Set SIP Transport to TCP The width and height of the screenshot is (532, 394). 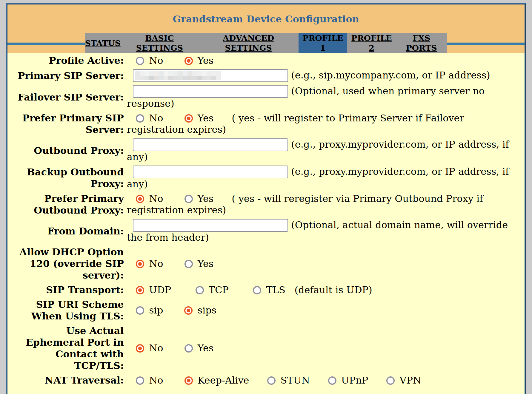(199, 290)
